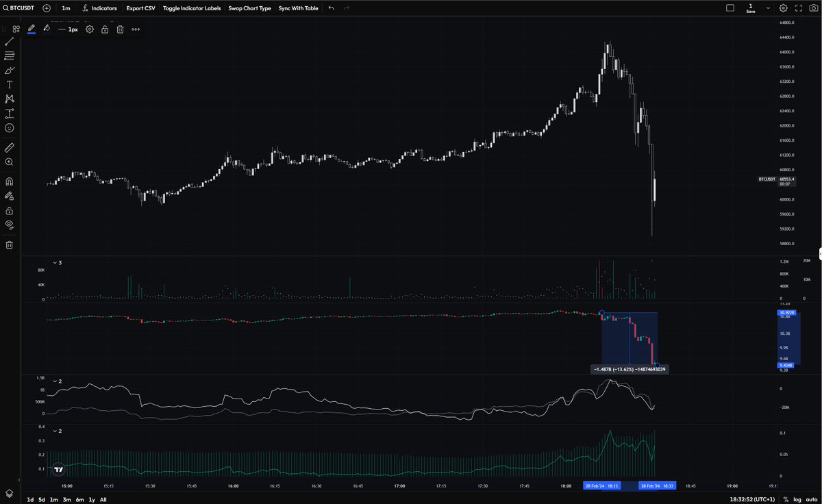822x504 pixels.
Task: Open the Save layout dropdown
Action: coord(768,8)
